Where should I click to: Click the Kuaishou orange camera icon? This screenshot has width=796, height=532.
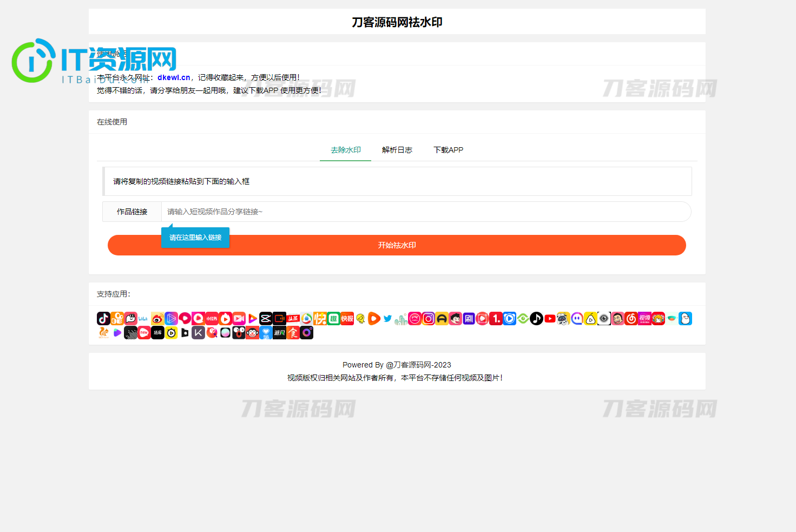[x=117, y=318]
